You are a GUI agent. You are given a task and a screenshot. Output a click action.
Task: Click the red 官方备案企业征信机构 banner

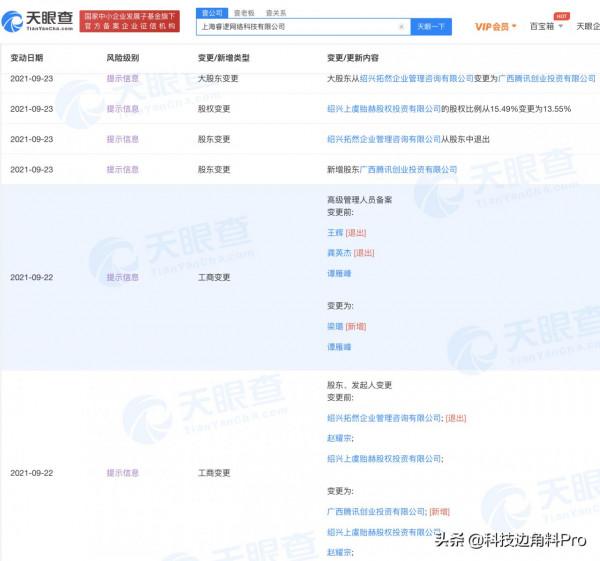[130, 21]
